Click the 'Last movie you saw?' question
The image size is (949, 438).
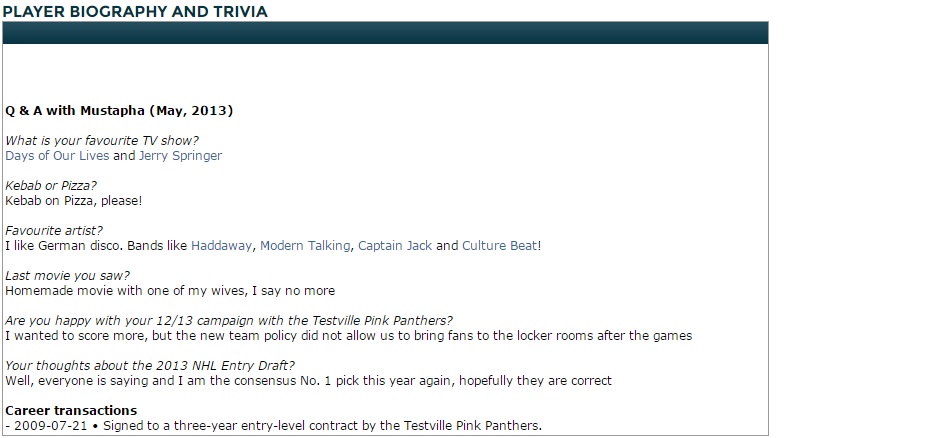click(x=67, y=276)
